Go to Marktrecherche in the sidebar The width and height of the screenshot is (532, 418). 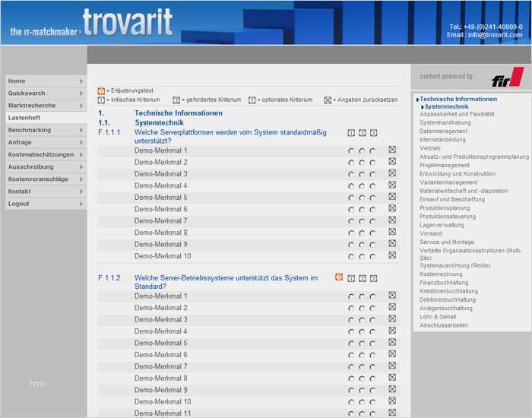(31, 106)
